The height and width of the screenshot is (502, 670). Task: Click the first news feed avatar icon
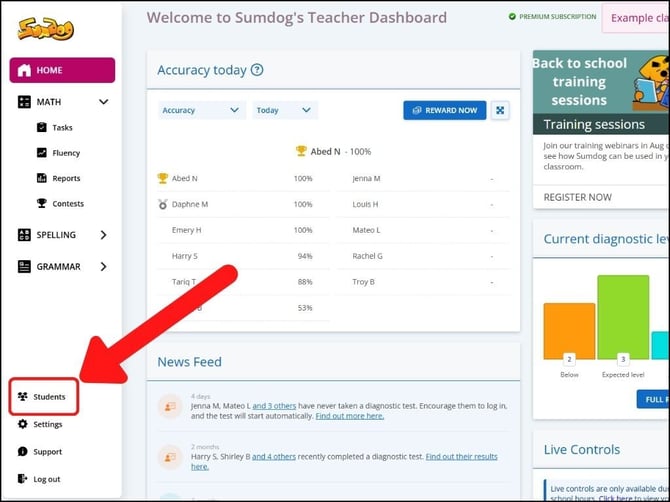point(170,406)
